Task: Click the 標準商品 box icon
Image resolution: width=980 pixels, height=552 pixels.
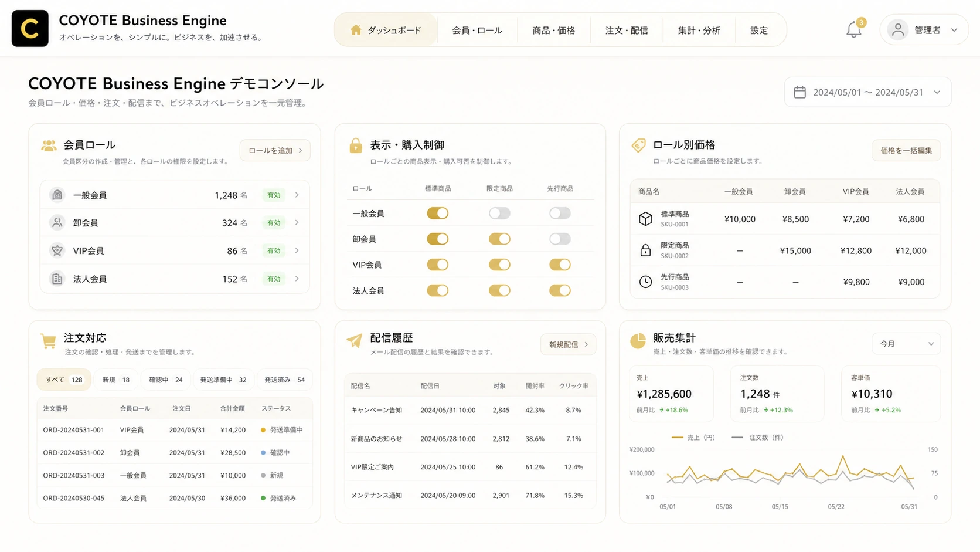Action: (645, 219)
